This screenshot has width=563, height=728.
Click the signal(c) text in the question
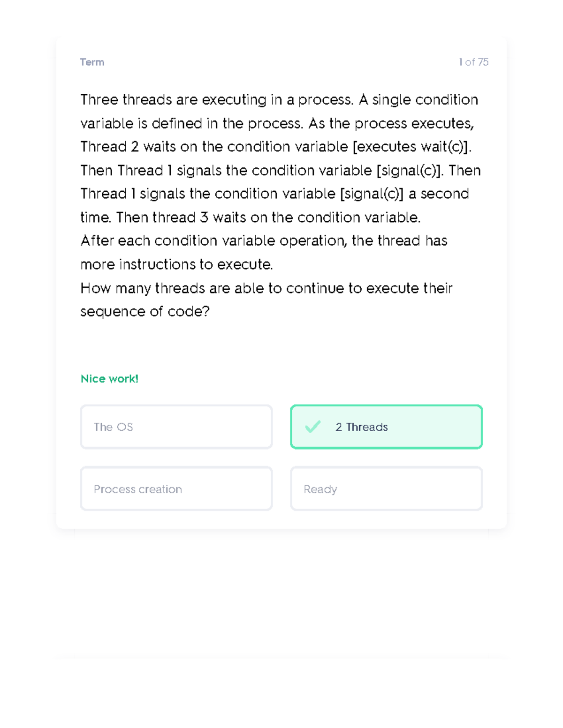pyautogui.click(x=411, y=170)
